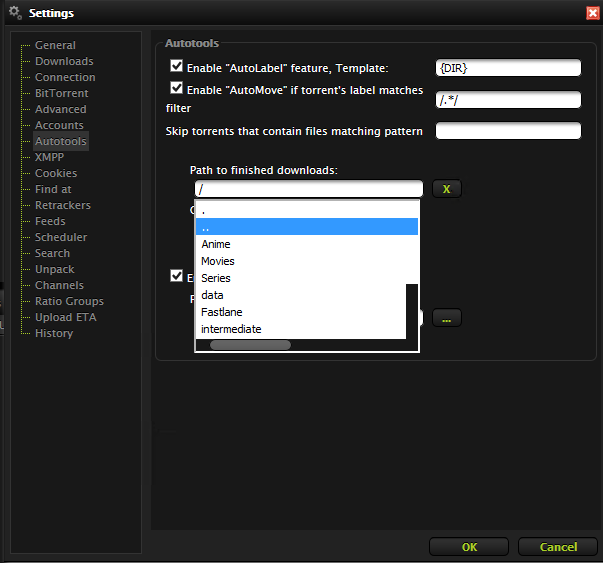Viewport: 603px width, 563px height.
Task: Select Search in the settings tree
Action: pos(52,253)
